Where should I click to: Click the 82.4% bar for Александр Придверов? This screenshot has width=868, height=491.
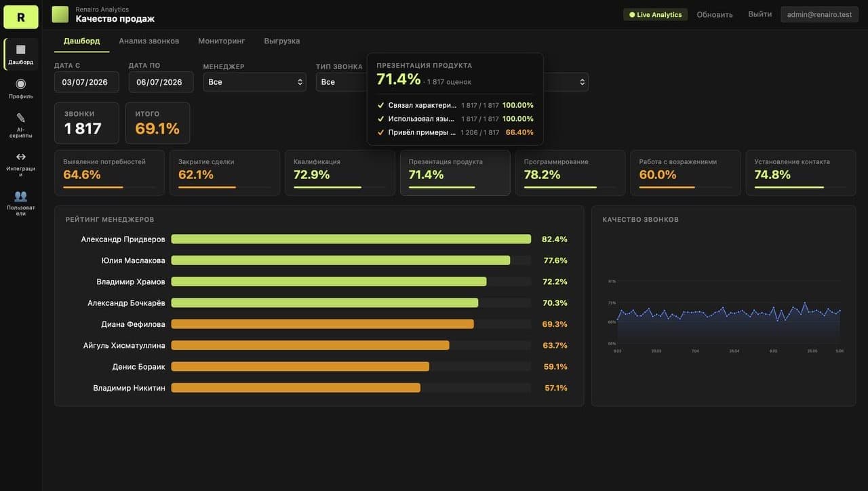(x=351, y=239)
